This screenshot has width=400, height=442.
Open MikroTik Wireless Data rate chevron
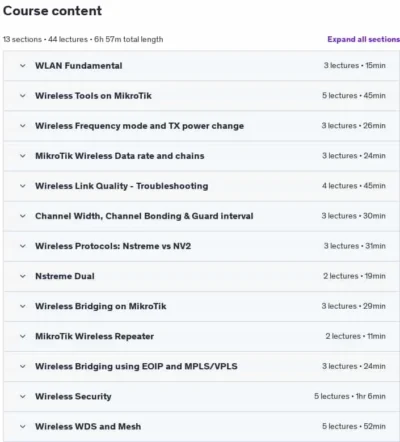pyautogui.click(x=23, y=156)
